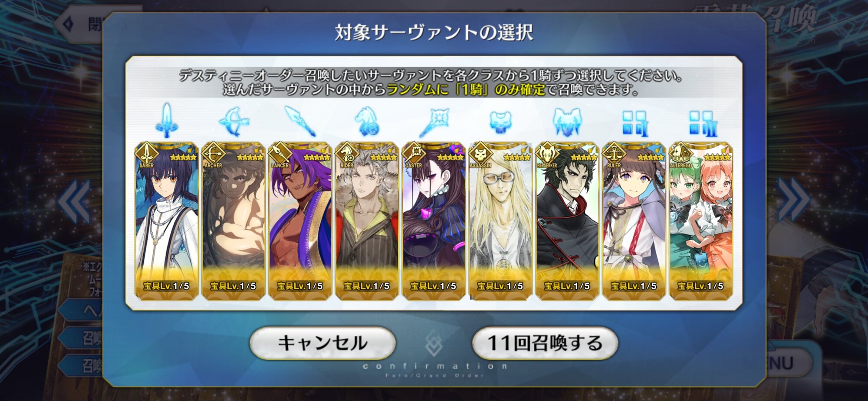Image resolution: width=868 pixels, height=401 pixels.
Task: Choose the Ruler servant card
Action: pos(634,221)
